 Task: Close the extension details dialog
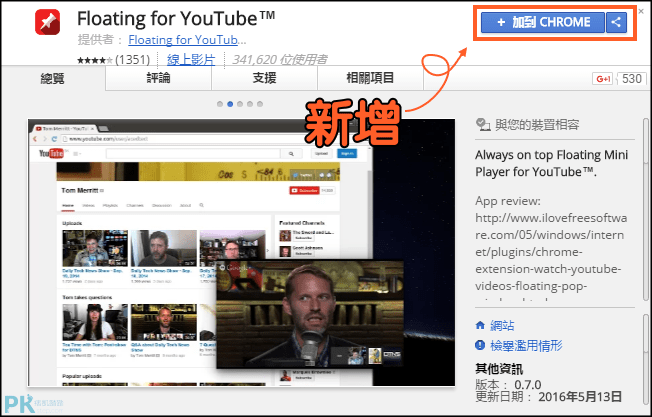pos(641,12)
